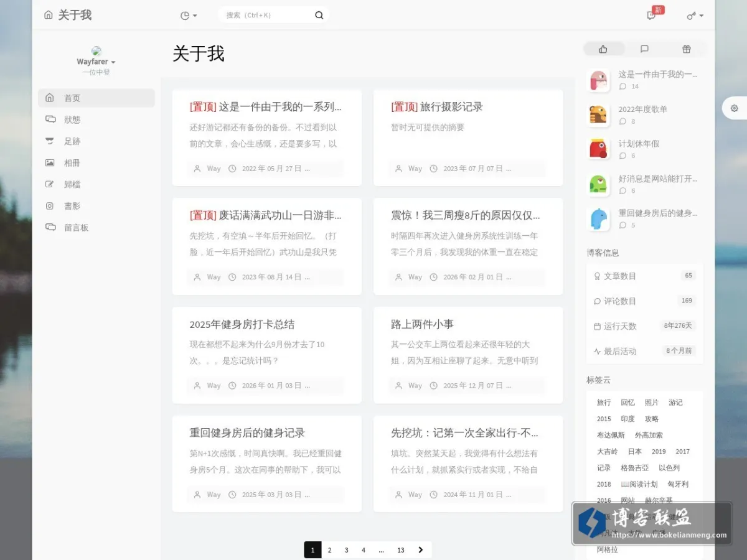Select tag 回忆 in tag cloud
This screenshot has height=560, width=747.
pyautogui.click(x=627, y=403)
